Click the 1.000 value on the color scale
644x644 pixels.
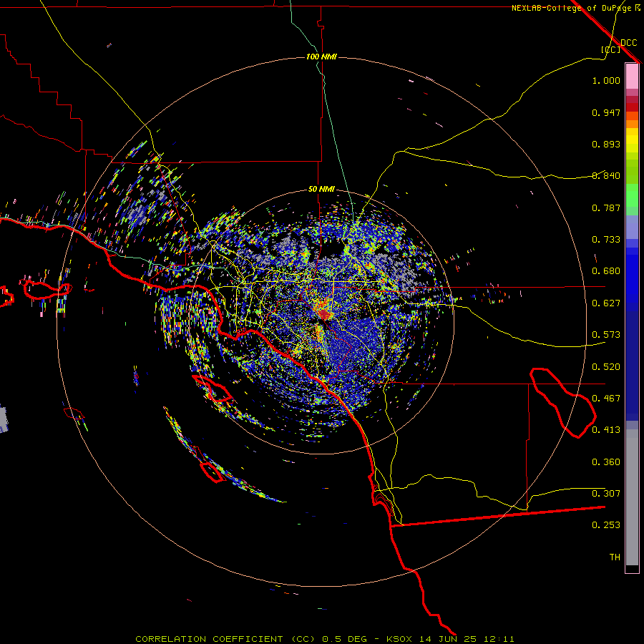click(x=606, y=80)
